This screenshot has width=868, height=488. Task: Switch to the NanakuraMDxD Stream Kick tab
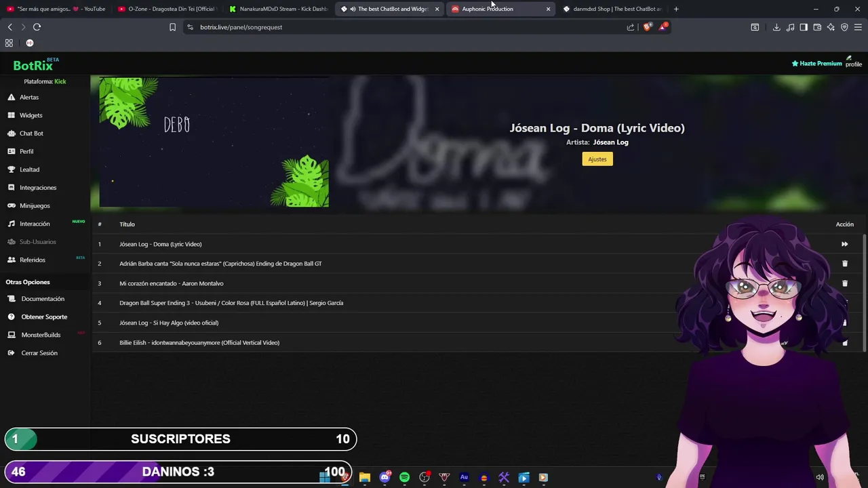278,9
